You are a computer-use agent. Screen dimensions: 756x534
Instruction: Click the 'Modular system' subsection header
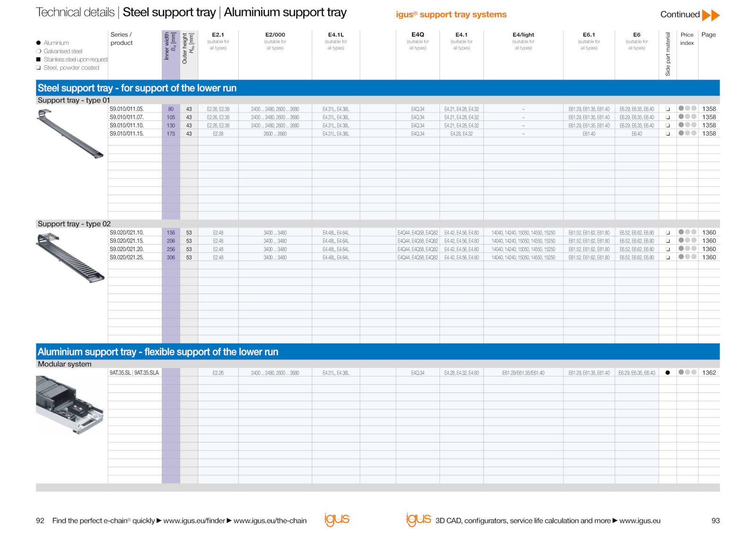(378, 364)
